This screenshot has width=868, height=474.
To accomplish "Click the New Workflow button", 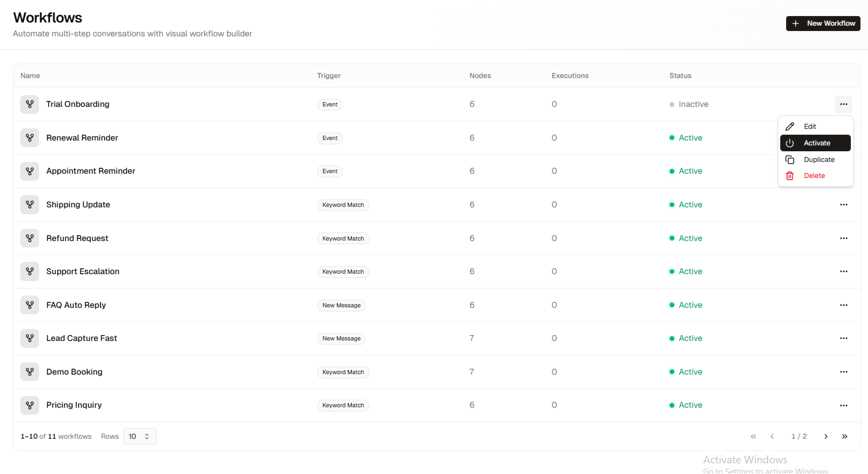I will (823, 24).
